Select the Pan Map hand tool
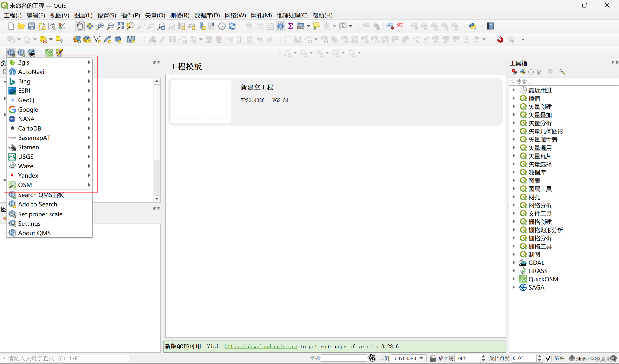The image size is (619, 364). pyautogui.click(x=80, y=26)
